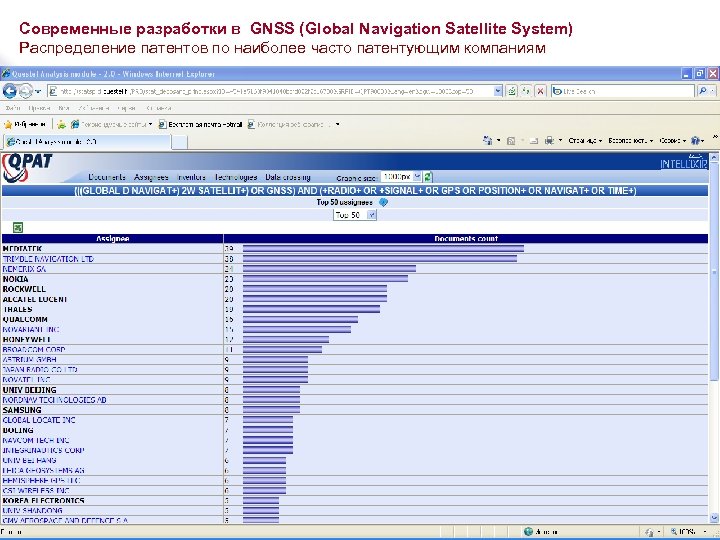Open recent pages dropdown beside Forward arrow

[x=38, y=91]
